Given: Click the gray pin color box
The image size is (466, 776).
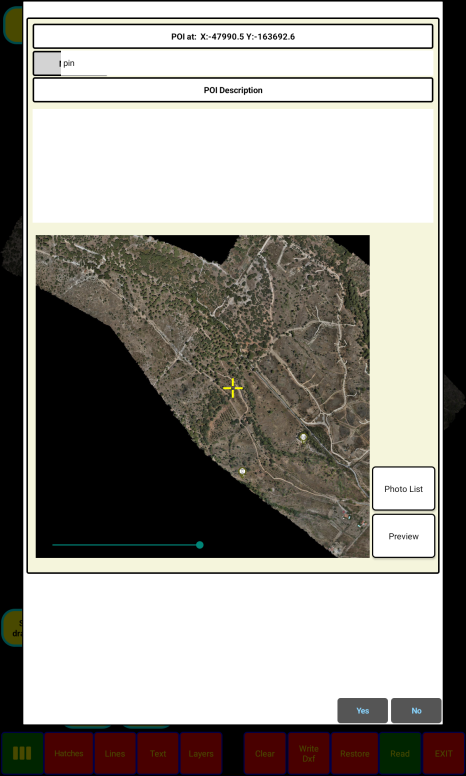Looking at the screenshot, I should pos(47,63).
